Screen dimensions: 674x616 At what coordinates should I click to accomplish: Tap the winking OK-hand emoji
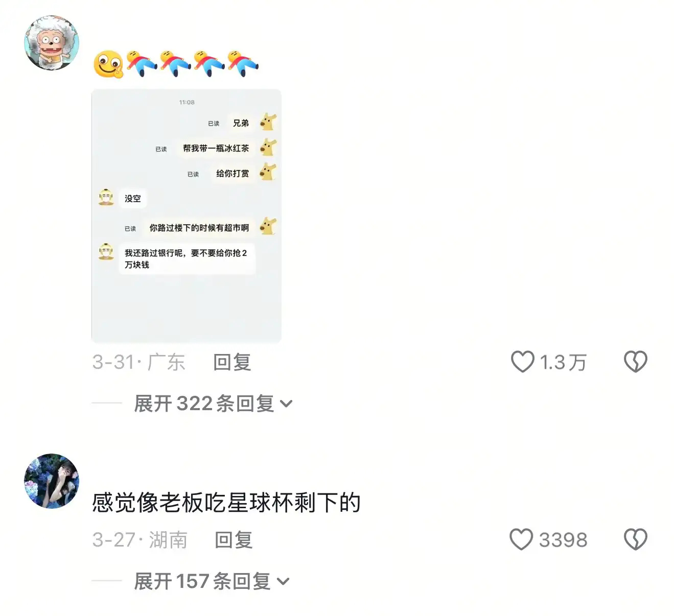coord(108,64)
